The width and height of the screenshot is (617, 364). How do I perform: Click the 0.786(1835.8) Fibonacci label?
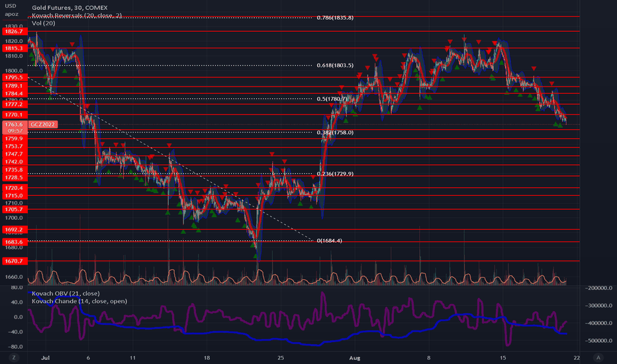click(335, 18)
